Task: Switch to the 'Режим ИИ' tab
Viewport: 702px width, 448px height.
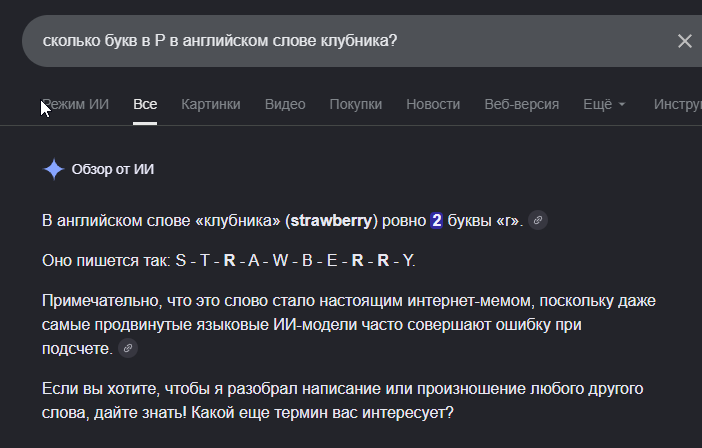Action: 75,104
